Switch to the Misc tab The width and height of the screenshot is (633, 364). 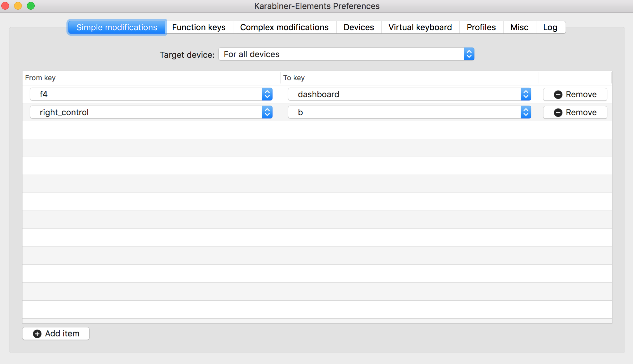tap(519, 27)
